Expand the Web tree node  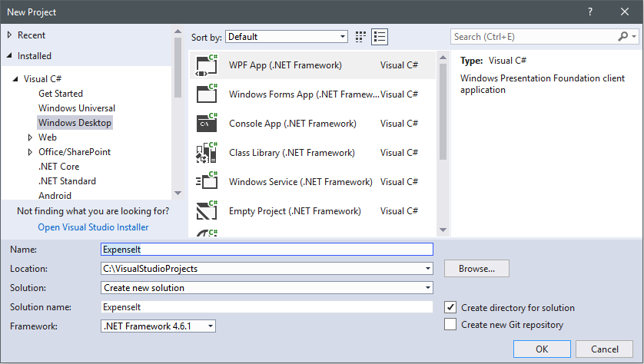pos(30,137)
